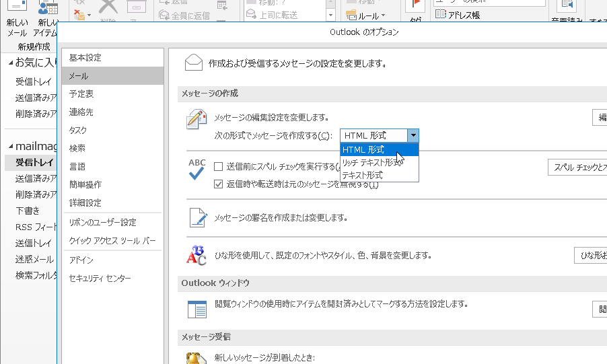
Task: Choose リッチ テキスト形式 from the list
Action: pyautogui.click(x=371, y=162)
